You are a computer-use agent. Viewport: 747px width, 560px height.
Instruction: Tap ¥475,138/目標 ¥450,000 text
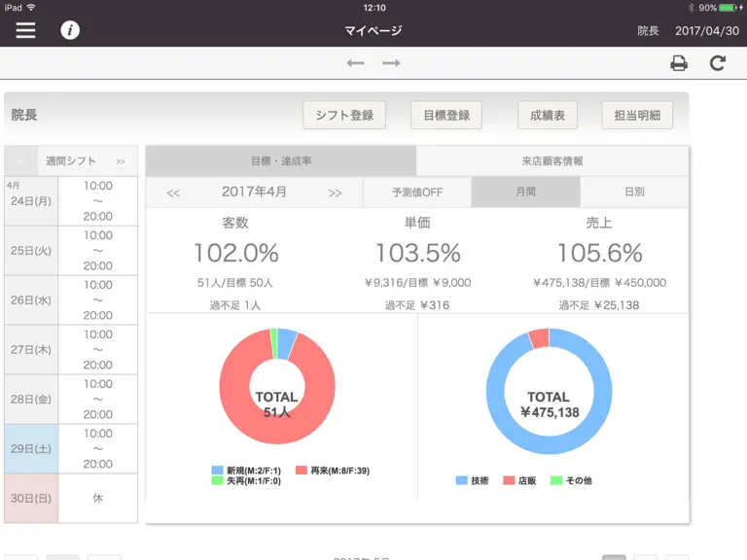point(599,283)
